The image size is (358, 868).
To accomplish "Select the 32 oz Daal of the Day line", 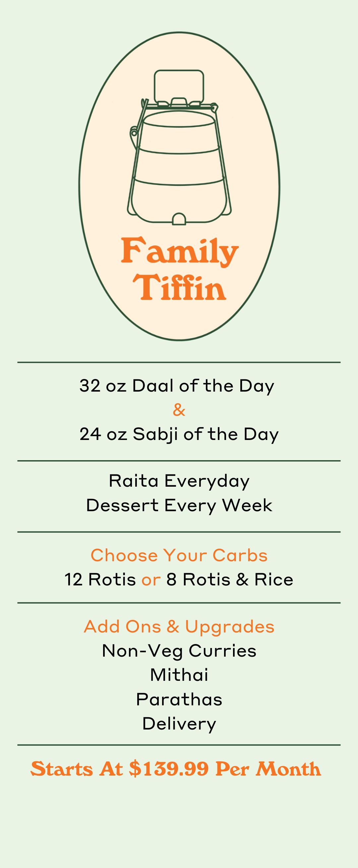I will pos(177,386).
